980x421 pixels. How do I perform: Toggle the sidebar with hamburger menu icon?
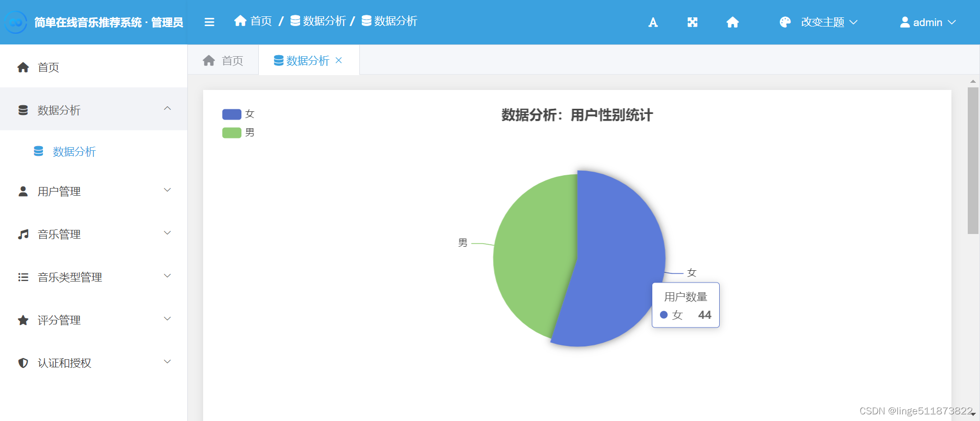point(209,22)
